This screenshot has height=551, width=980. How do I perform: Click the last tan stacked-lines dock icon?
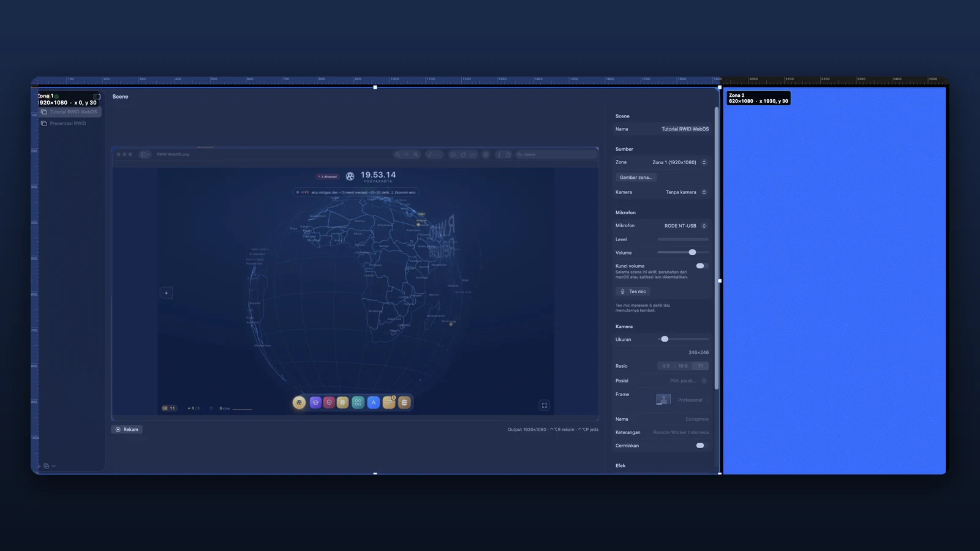click(x=404, y=403)
